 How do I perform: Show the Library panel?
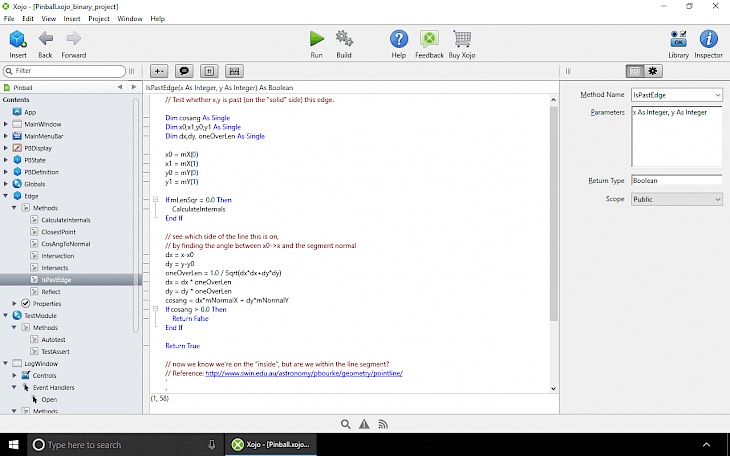pos(678,44)
